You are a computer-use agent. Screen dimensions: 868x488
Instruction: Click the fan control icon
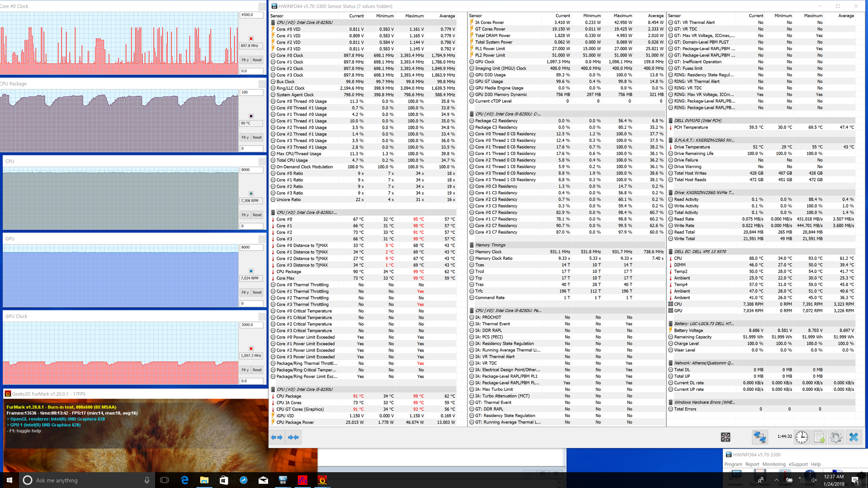(x=726, y=437)
